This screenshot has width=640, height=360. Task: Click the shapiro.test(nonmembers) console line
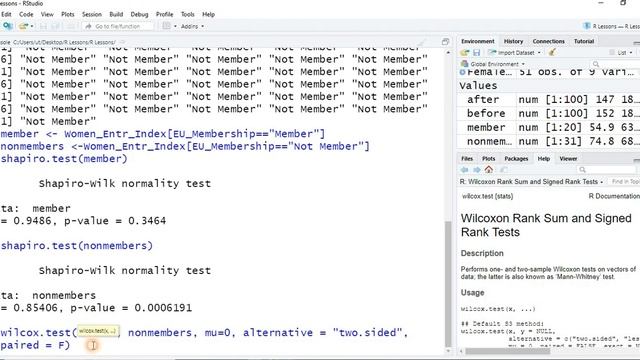coord(77,246)
